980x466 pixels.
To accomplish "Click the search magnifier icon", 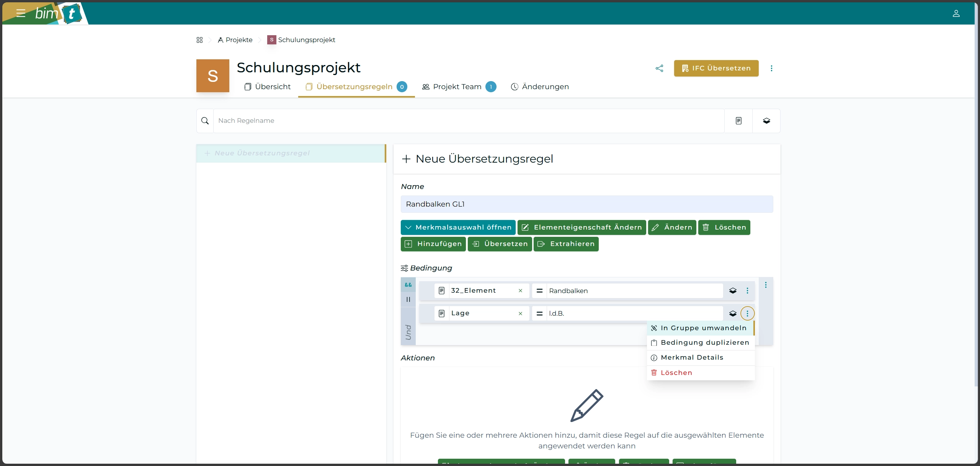I will pos(205,121).
